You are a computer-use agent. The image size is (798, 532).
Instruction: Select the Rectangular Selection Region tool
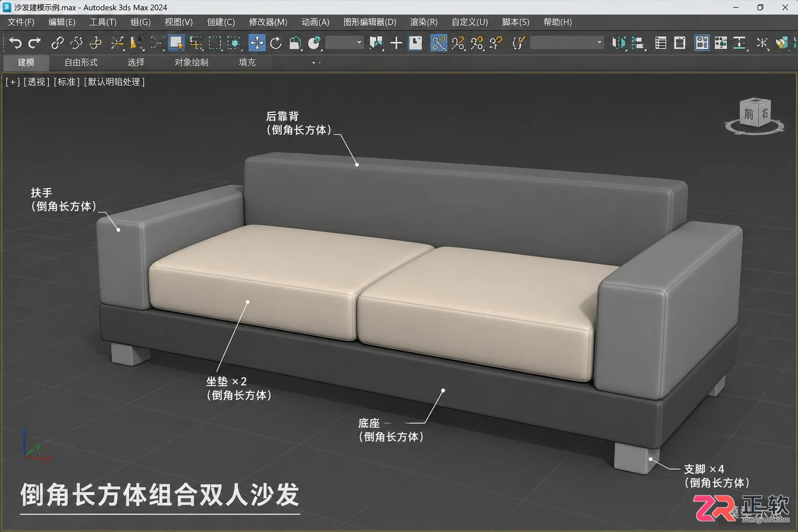pyautogui.click(x=215, y=43)
